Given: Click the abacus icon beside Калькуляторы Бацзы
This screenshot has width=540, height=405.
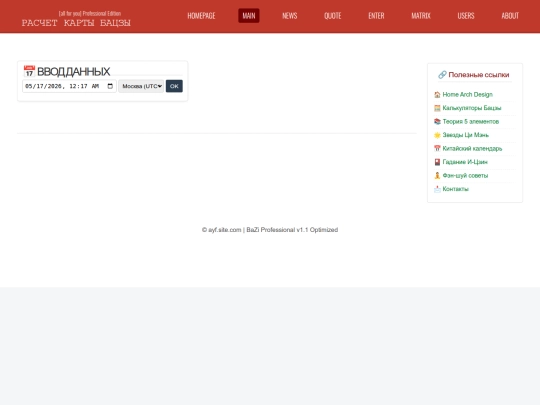Looking at the screenshot, I should pos(437,108).
